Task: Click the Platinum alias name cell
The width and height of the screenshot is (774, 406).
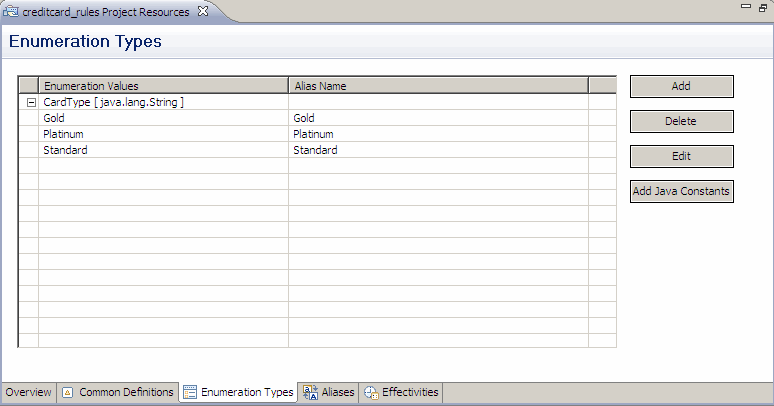Action: 313,134
